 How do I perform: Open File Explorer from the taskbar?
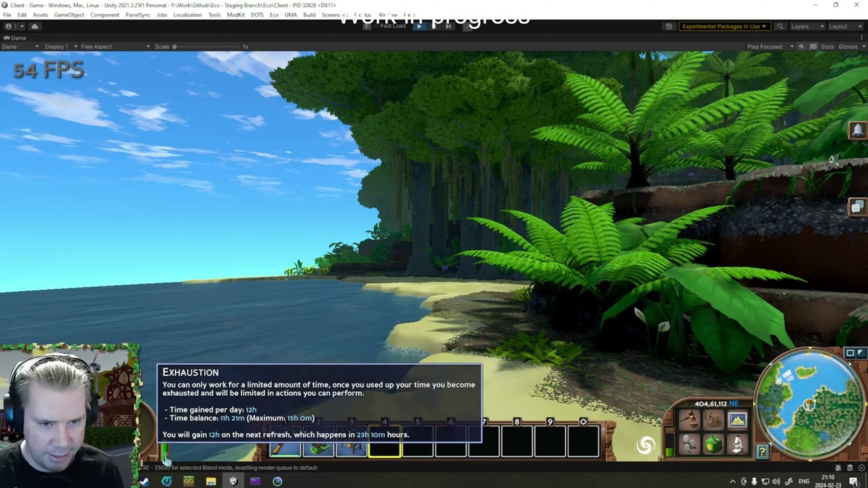pyautogui.click(x=211, y=481)
